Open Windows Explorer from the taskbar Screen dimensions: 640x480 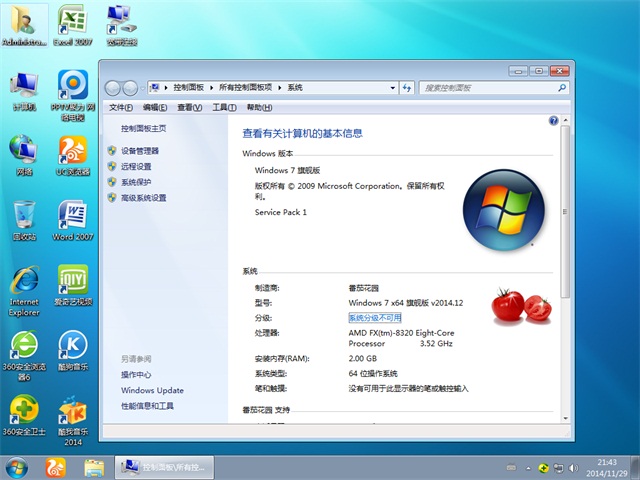click(x=94, y=468)
